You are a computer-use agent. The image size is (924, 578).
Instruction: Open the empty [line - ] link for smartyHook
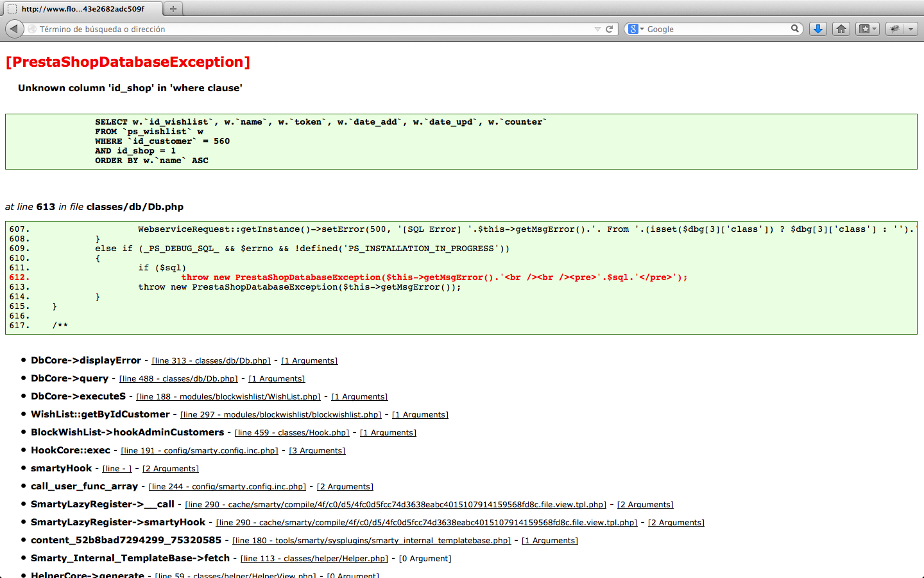(x=117, y=469)
